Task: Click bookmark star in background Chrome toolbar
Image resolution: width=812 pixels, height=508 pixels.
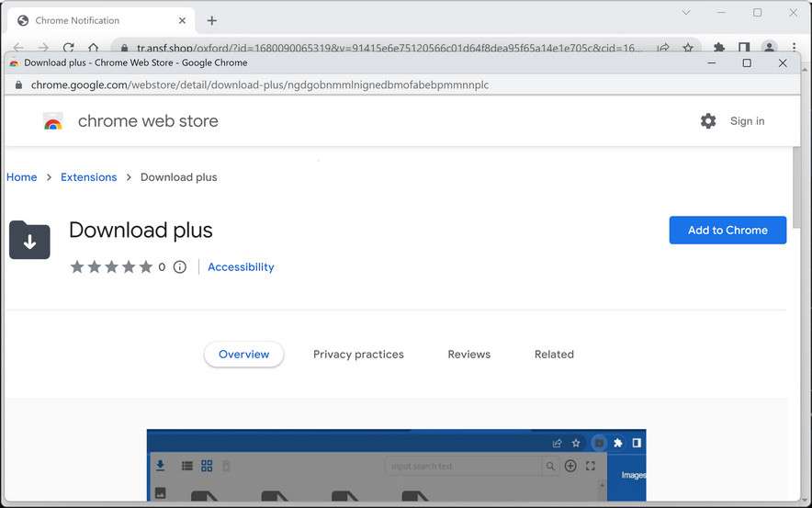Action: coord(688,48)
